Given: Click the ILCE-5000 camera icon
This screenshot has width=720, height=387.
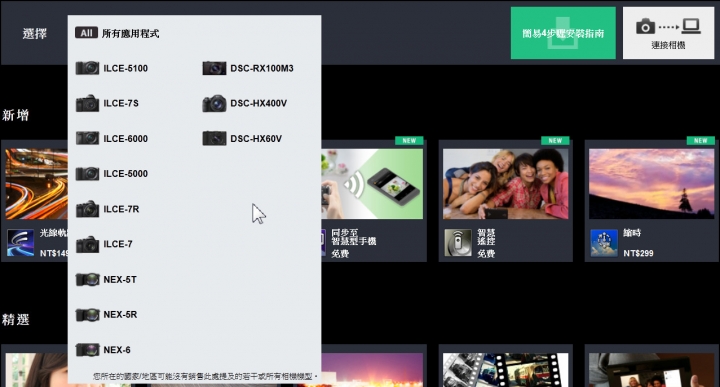Looking at the screenshot, I should [87, 174].
